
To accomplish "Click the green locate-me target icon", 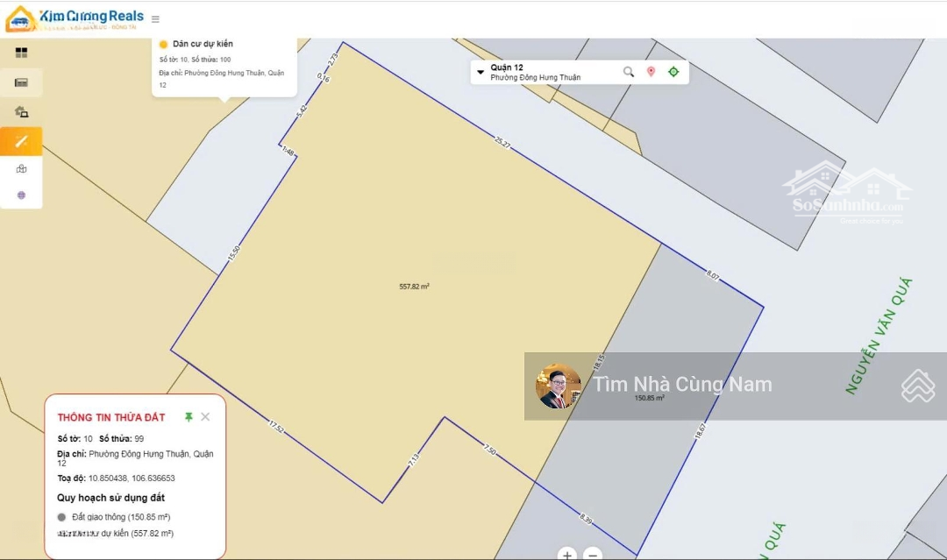I will tap(673, 72).
